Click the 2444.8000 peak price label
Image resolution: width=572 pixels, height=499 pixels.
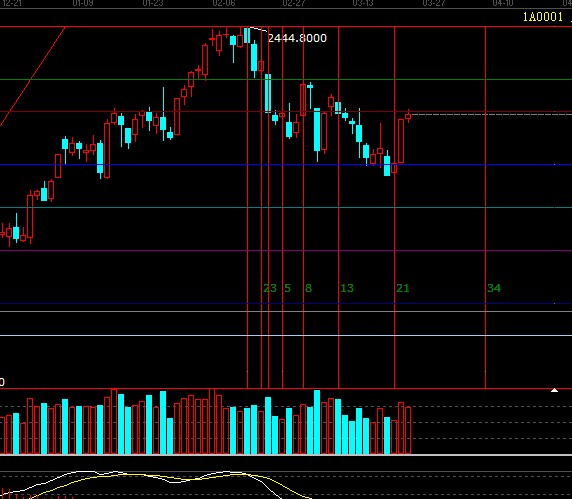click(x=297, y=38)
